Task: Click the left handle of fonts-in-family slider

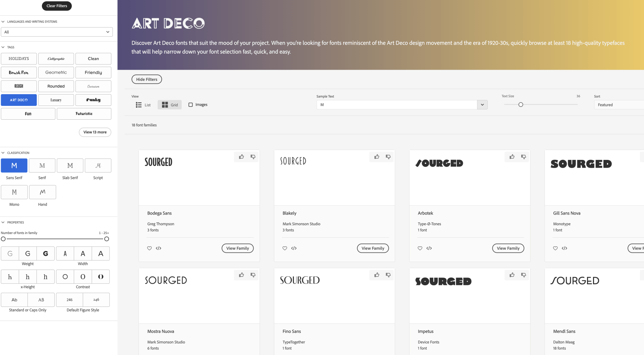Action: [3, 239]
